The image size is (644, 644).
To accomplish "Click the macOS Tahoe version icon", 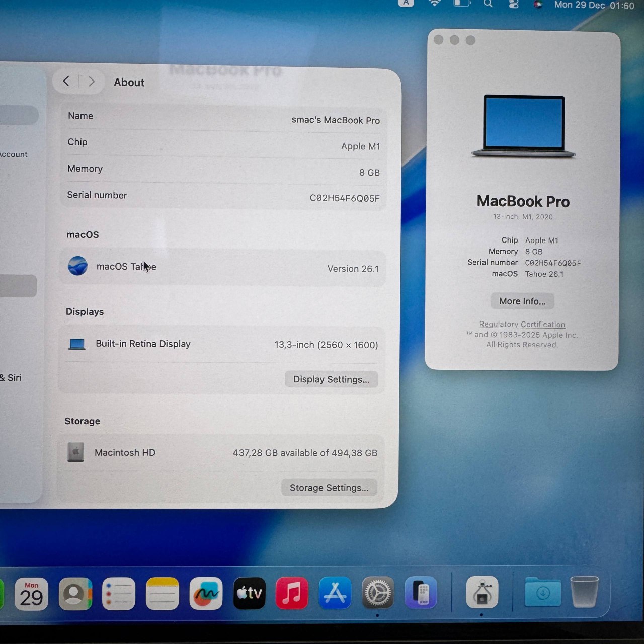I will pos(77,266).
